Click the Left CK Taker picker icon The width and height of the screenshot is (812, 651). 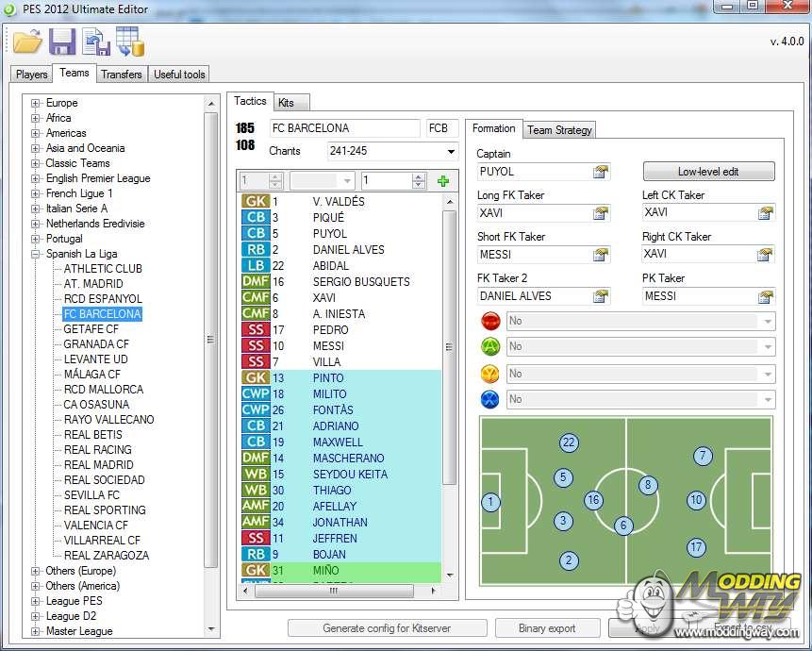[x=765, y=213]
